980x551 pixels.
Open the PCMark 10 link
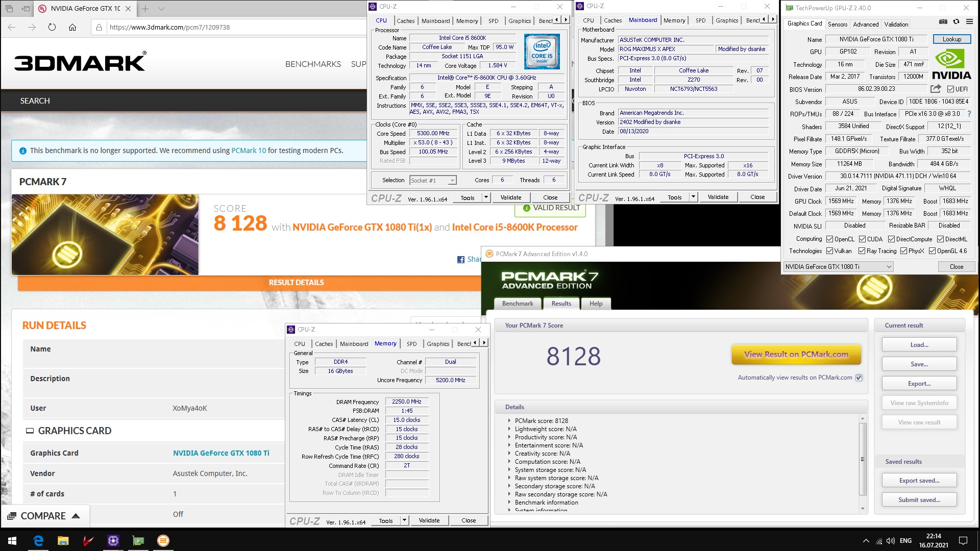[x=249, y=151]
